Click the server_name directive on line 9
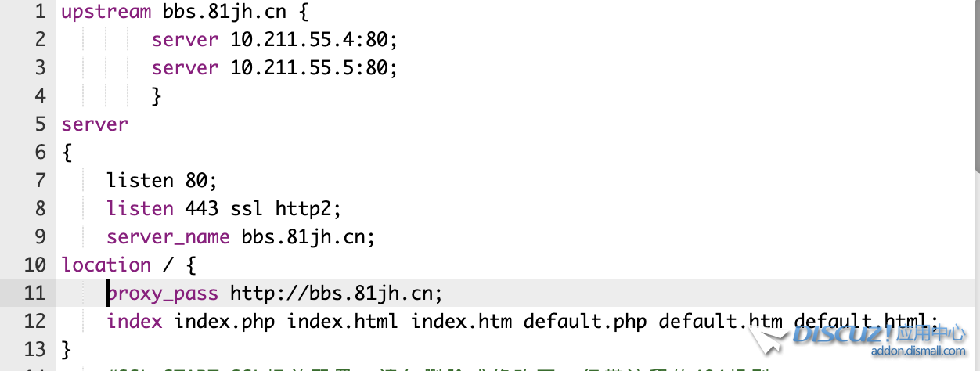 click(168, 237)
